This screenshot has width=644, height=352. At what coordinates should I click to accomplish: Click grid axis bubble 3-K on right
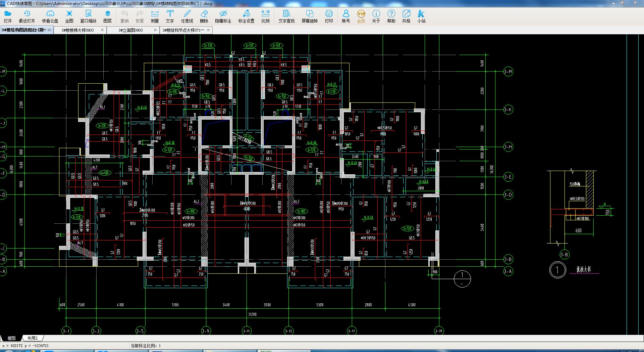pyautogui.click(x=508, y=109)
